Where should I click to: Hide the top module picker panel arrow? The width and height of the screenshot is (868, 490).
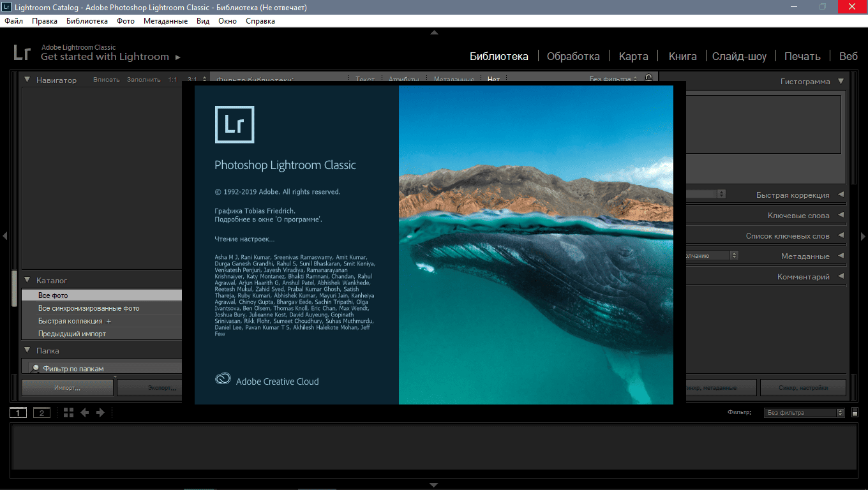pyautogui.click(x=434, y=32)
